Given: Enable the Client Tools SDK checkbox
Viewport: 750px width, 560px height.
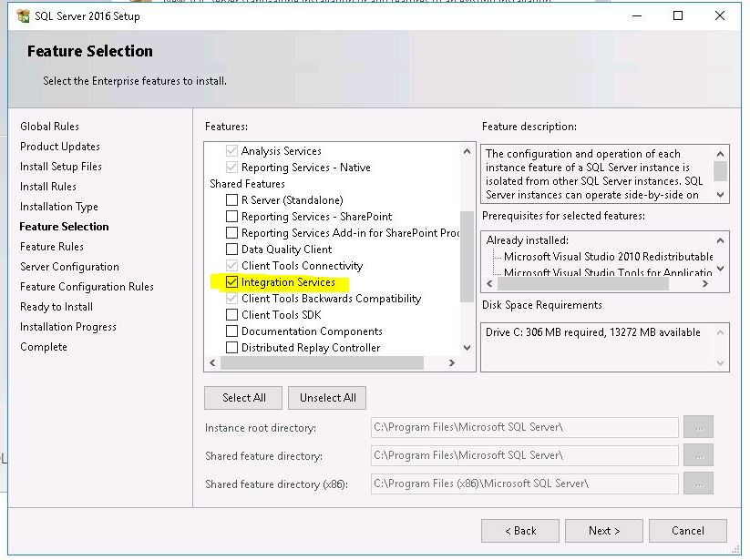Looking at the screenshot, I should coord(231,315).
